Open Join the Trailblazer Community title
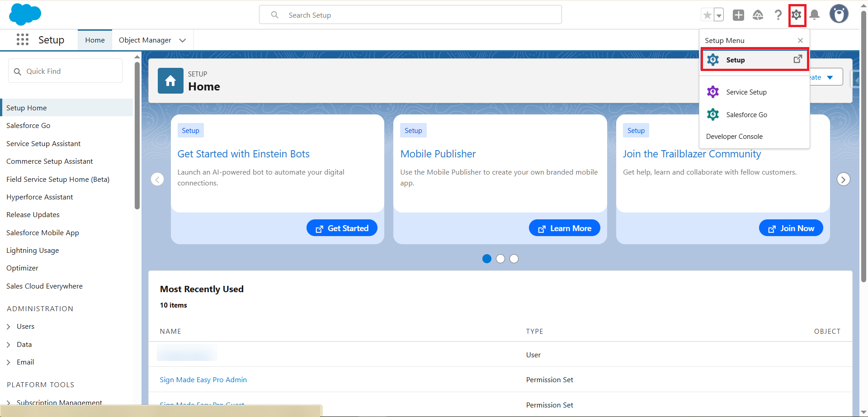 click(692, 154)
